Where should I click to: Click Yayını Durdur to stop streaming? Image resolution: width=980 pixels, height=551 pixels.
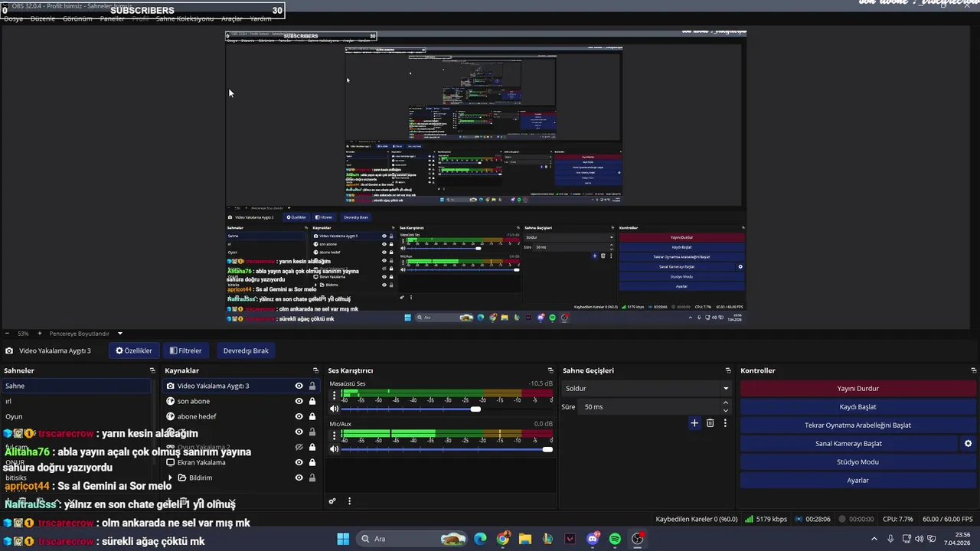pyautogui.click(x=857, y=388)
